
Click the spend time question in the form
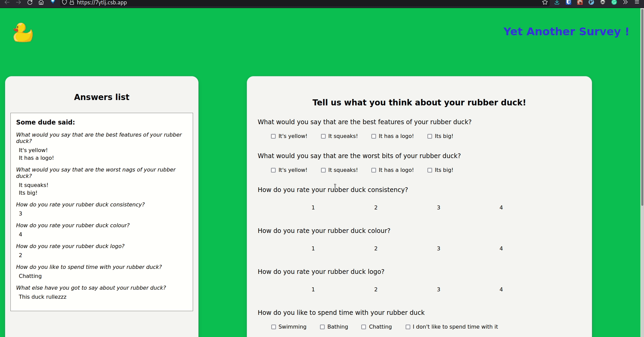[341, 313]
